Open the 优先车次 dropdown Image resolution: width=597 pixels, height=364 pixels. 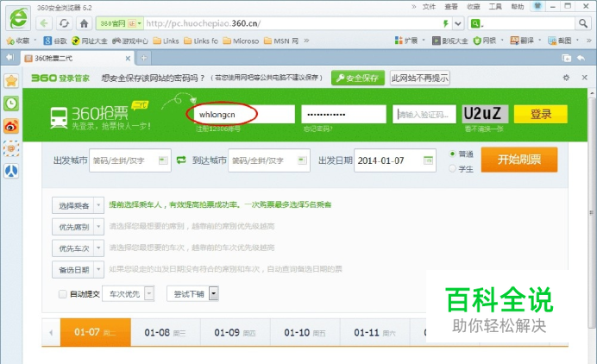pyautogui.click(x=78, y=248)
